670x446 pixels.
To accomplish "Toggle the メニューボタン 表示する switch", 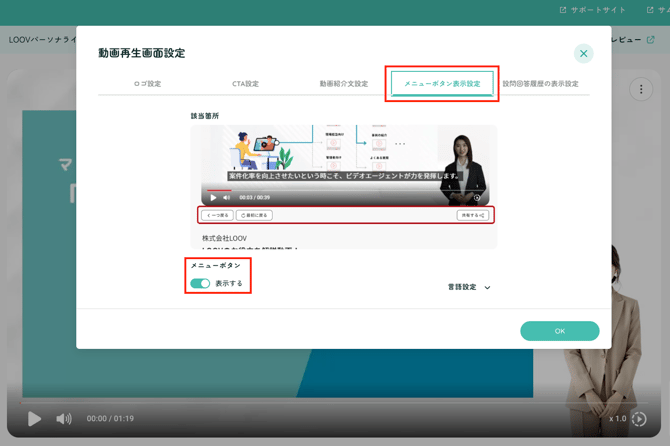I will pos(200,283).
